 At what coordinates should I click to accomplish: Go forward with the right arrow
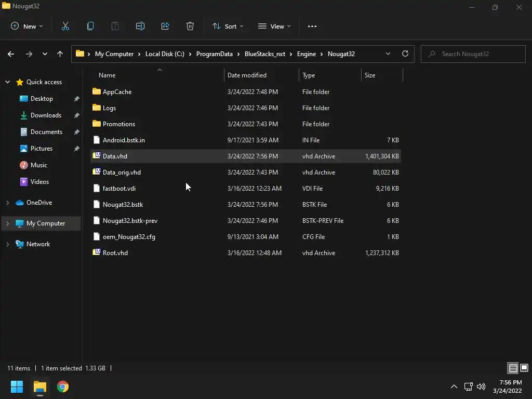tap(29, 54)
